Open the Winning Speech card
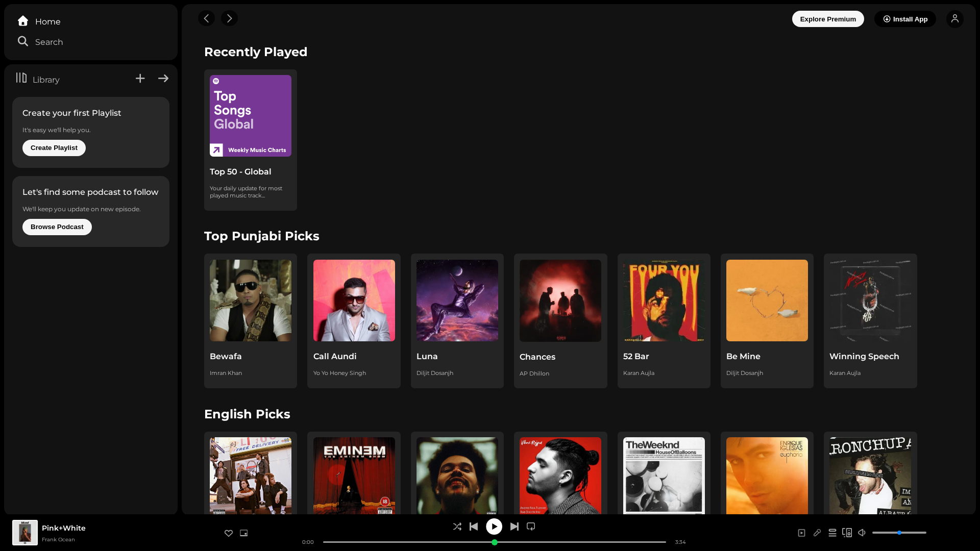This screenshot has height=551, width=980. (870, 321)
